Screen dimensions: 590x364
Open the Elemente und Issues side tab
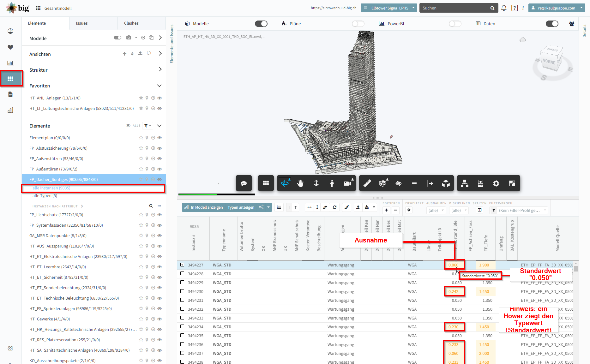pos(172,44)
